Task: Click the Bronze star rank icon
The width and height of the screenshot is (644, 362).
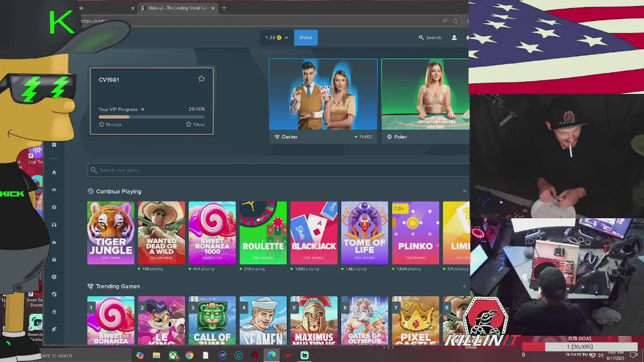Action: [x=102, y=124]
